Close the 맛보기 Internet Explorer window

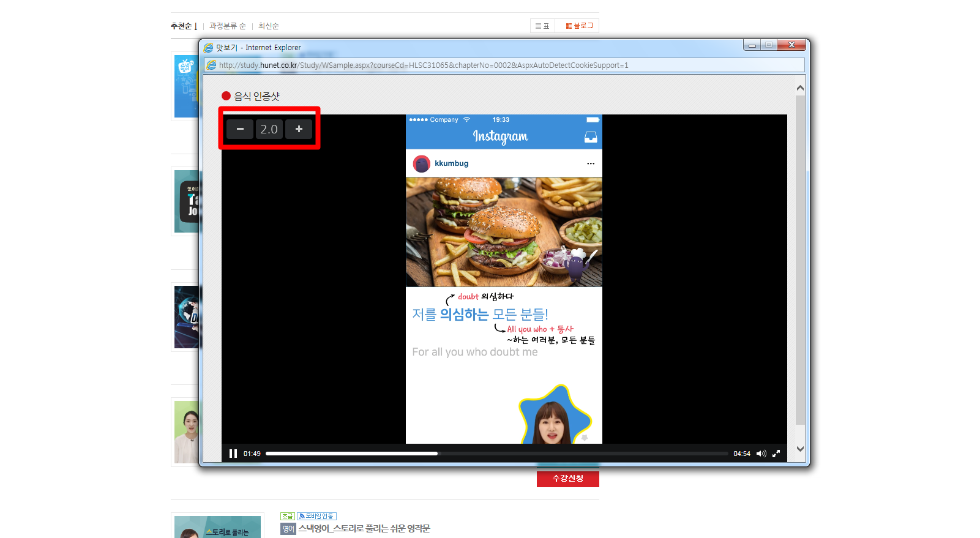pyautogui.click(x=791, y=45)
